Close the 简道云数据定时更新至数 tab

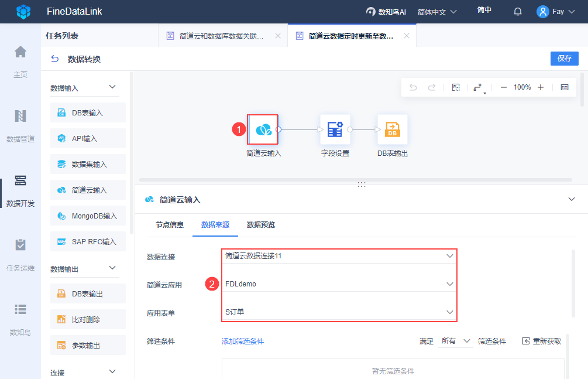(407, 36)
